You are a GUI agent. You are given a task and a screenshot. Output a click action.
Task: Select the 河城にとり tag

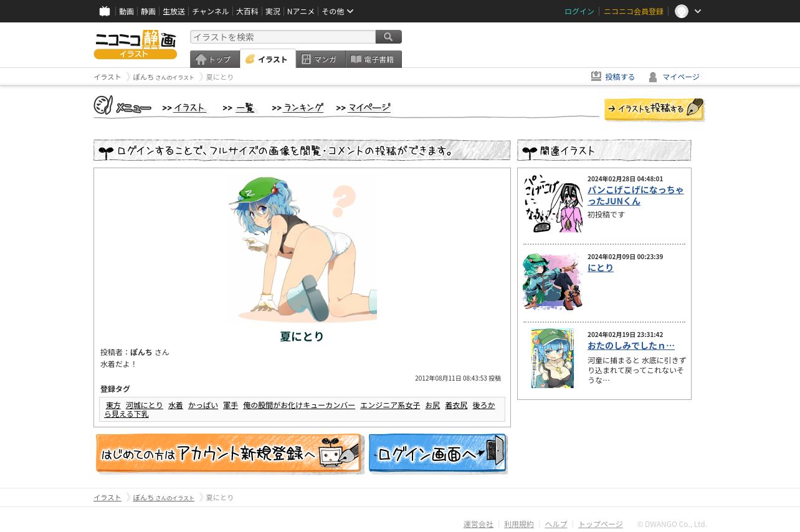145,406
